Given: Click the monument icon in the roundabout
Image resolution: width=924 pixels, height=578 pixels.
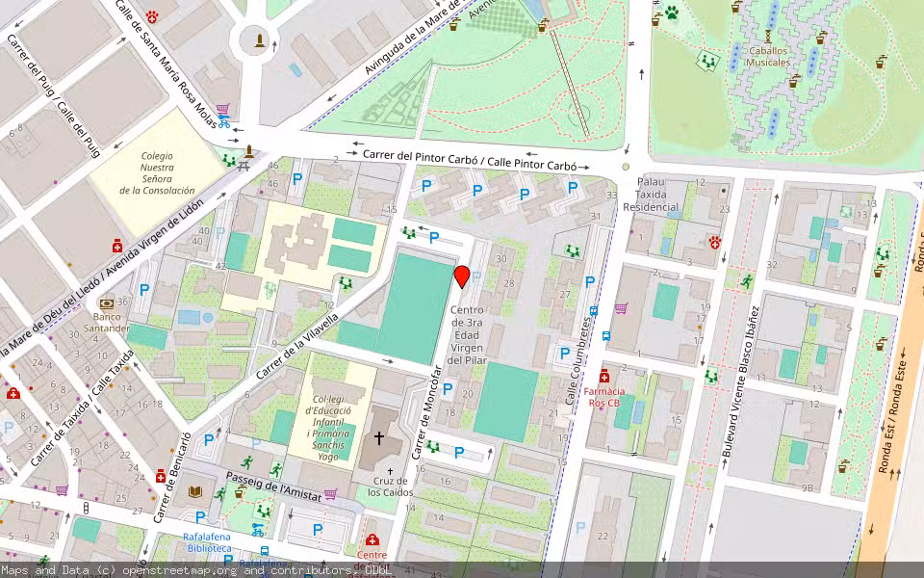Looking at the screenshot, I should [x=259, y=40].
